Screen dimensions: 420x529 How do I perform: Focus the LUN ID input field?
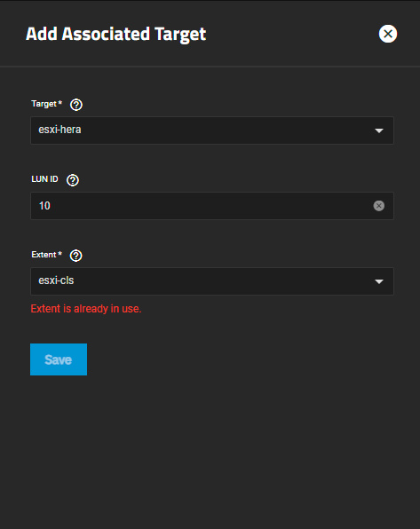point(212,206)
